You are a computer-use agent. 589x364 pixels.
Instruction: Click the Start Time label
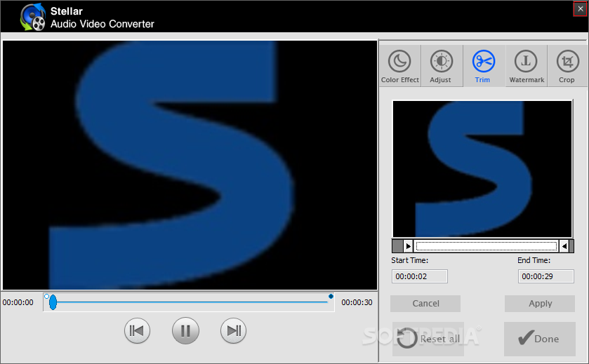[409, 260]
